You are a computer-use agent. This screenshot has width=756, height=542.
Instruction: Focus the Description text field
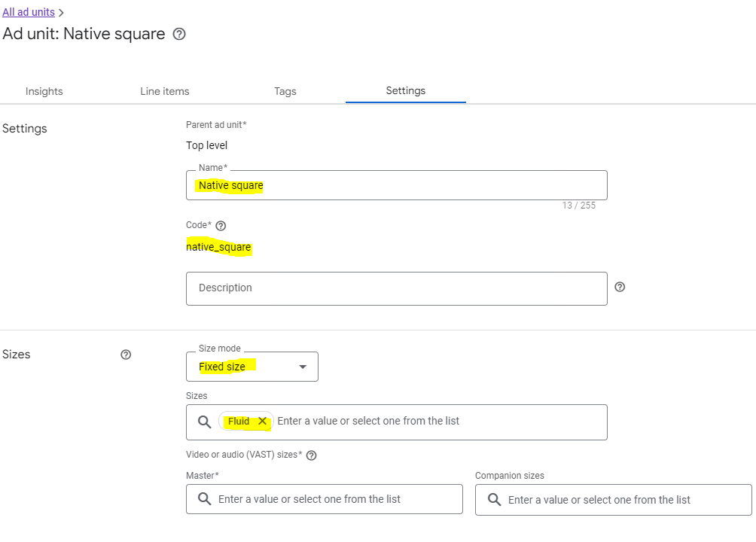click(x=396, y=288)
